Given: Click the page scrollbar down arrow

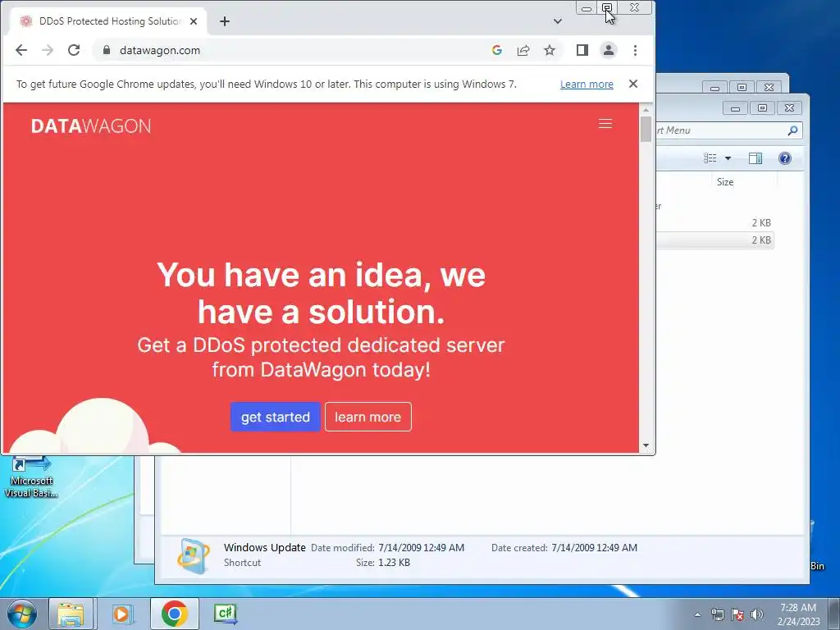Looking at the screenshot, I should click(646, 445).
